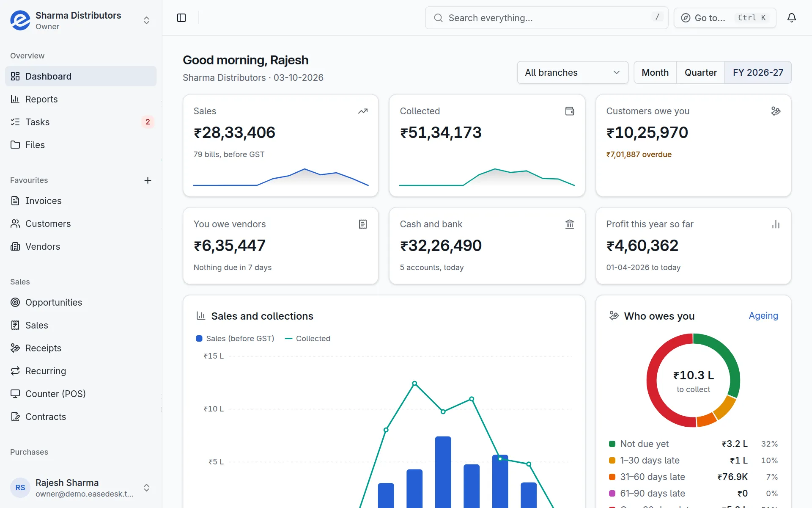Click the Collected card wallet icon

[x=570, y=111]
